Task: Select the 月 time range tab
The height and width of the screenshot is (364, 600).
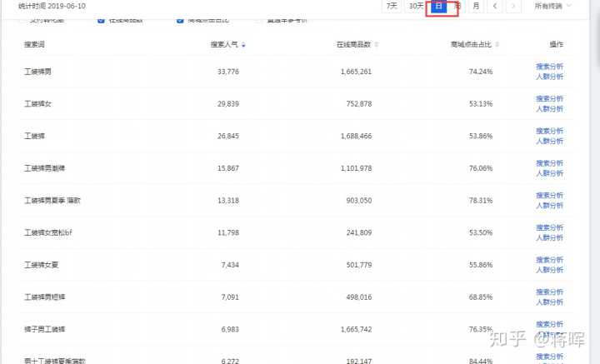Action: (475, 7)
